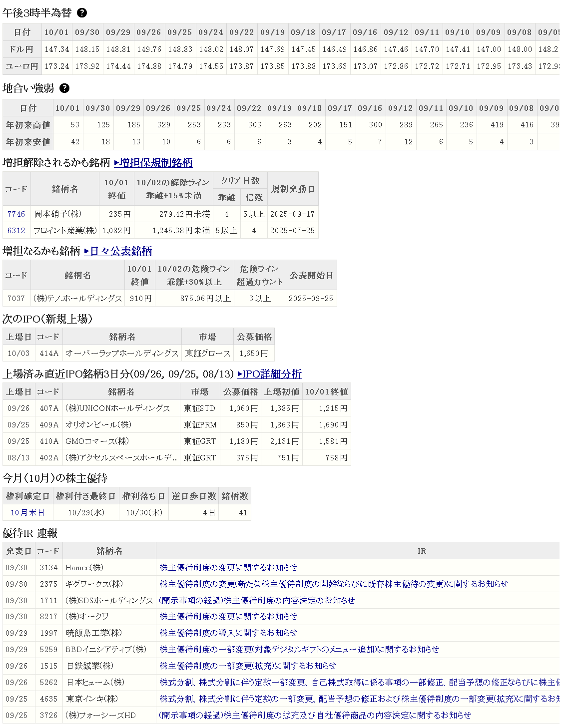Image resolution: width=569 pixels, height=728 pixels.
Task: Open BBDイニシアティブ IR notice link
Action: (299, 650)
